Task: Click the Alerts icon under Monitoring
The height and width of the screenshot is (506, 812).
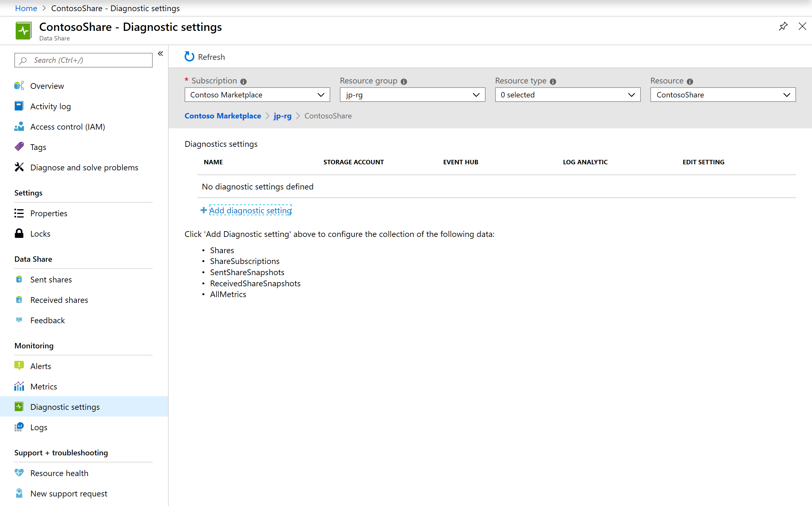Action: pos(19,366)
